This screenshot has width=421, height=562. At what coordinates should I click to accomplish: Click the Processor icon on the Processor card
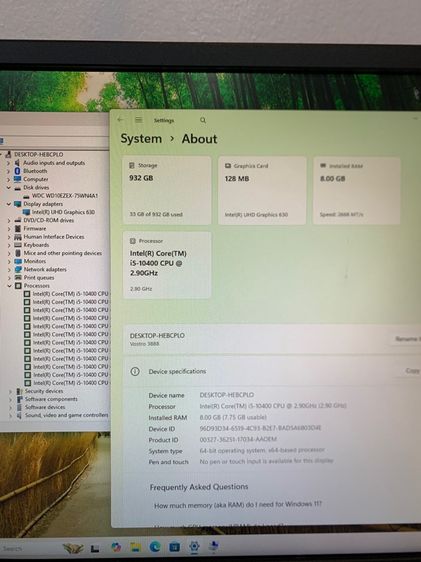(133, 241)
